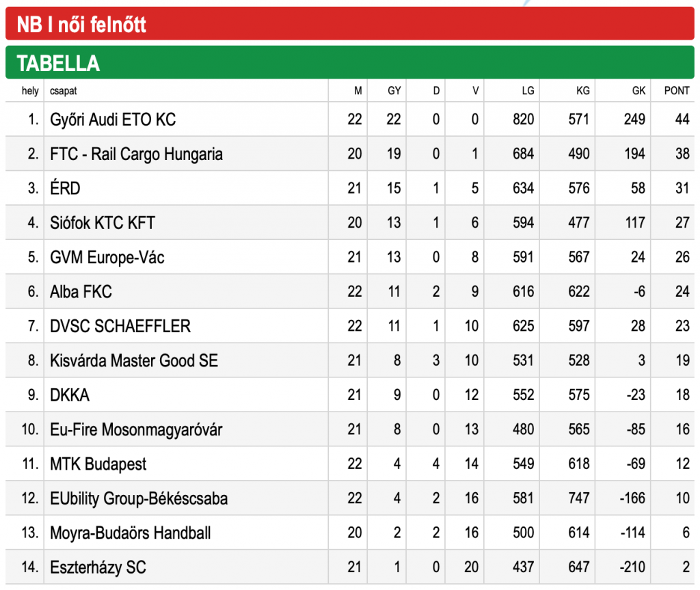Select the DKKA team row

pyautogui.click(x=349, y=395)
